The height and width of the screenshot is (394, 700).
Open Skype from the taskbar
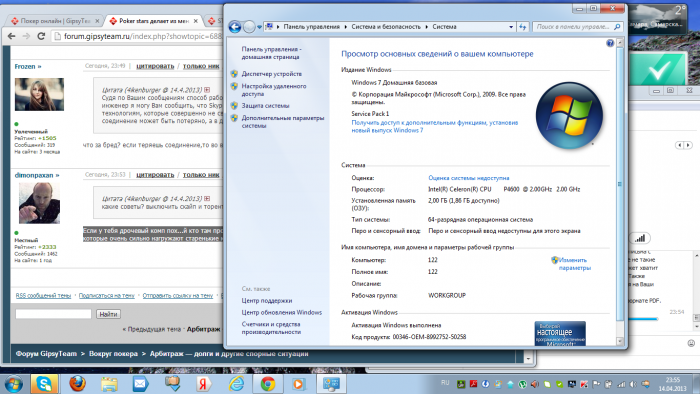(x=44, y=384)
